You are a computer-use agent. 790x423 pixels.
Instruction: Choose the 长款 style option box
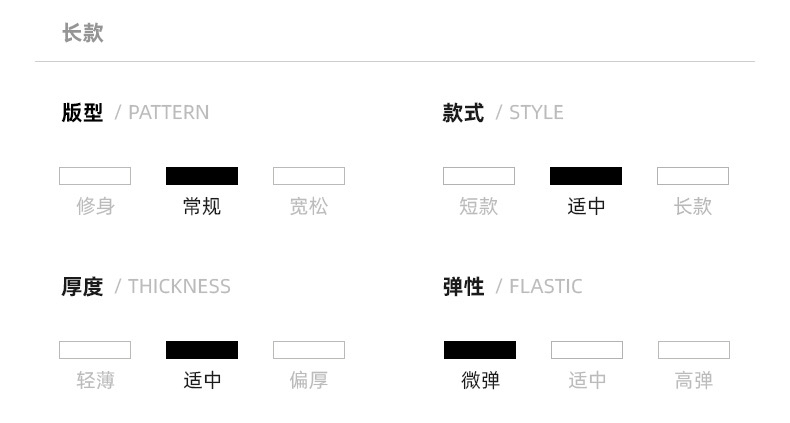click(x=693, y=176)
